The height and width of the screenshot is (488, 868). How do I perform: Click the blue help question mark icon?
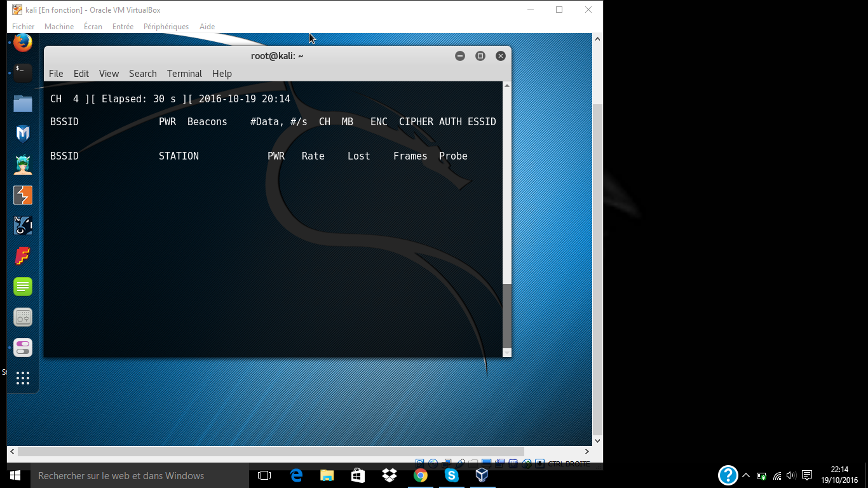(x=728, y=475)
